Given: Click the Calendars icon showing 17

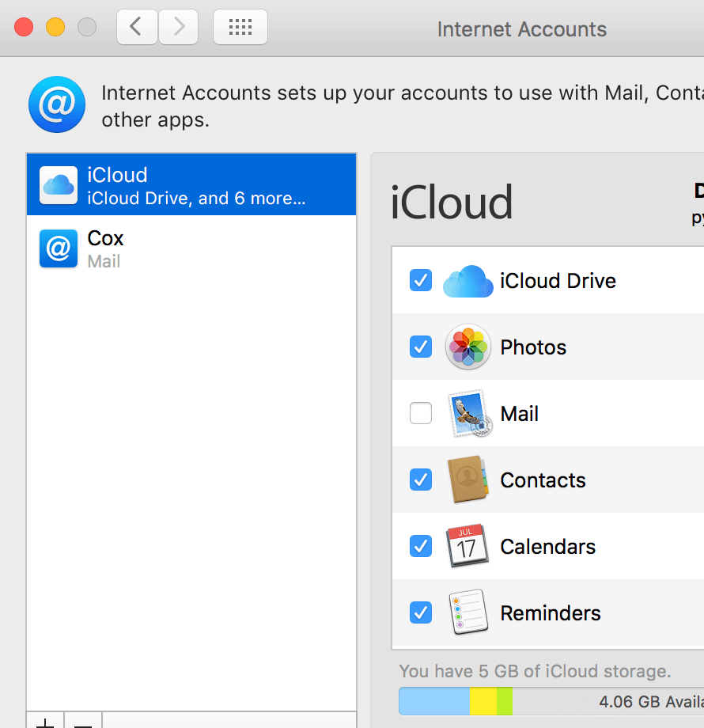Looking at the screenshot, I should [467, 546].
